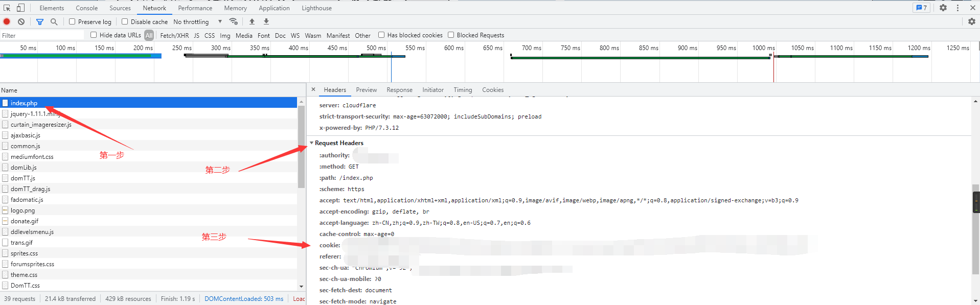This screenshot has width=980, height=305.
Task: Export HAR file with download arrow
Action: 266,21
